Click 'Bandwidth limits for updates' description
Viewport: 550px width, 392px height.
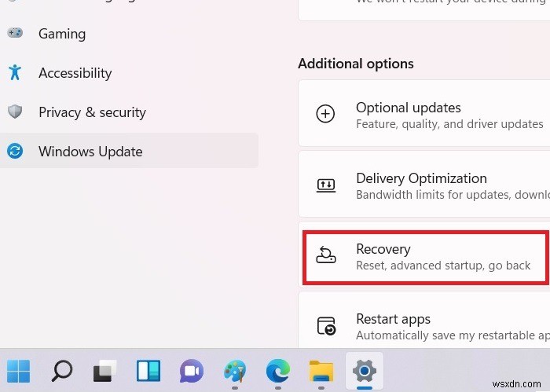pos(453,195)
